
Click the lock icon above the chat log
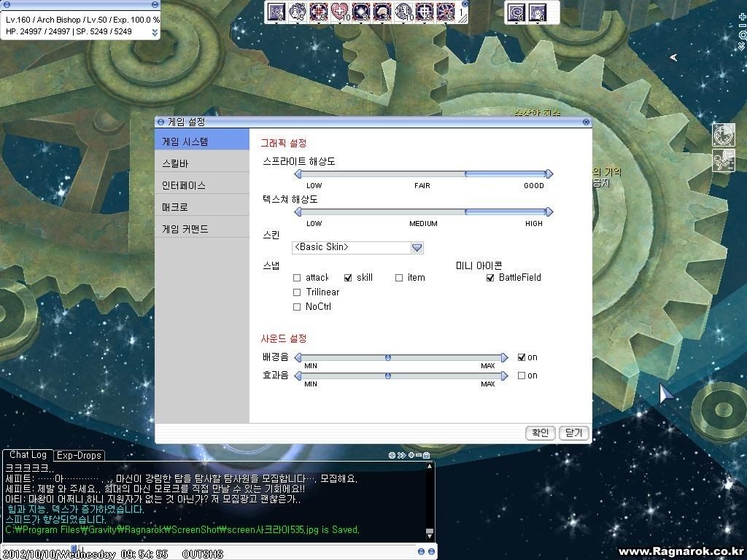[426, 455]
